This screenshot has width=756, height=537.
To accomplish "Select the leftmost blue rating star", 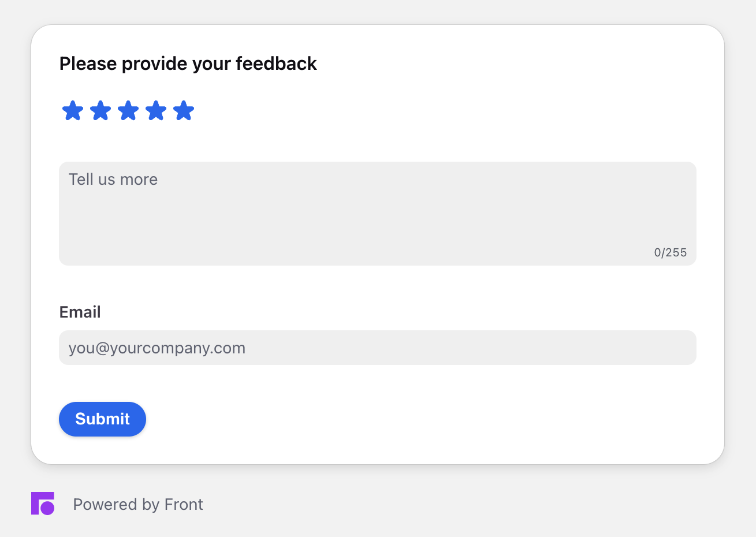I will tap(73, 110).
